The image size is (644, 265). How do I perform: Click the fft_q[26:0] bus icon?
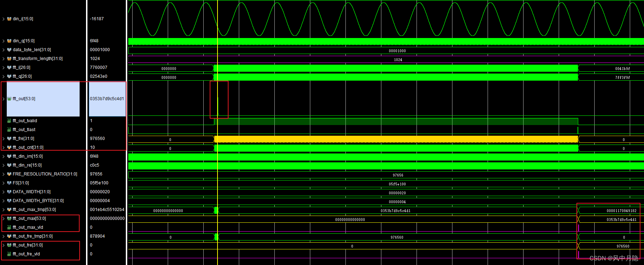coord(9,76)
